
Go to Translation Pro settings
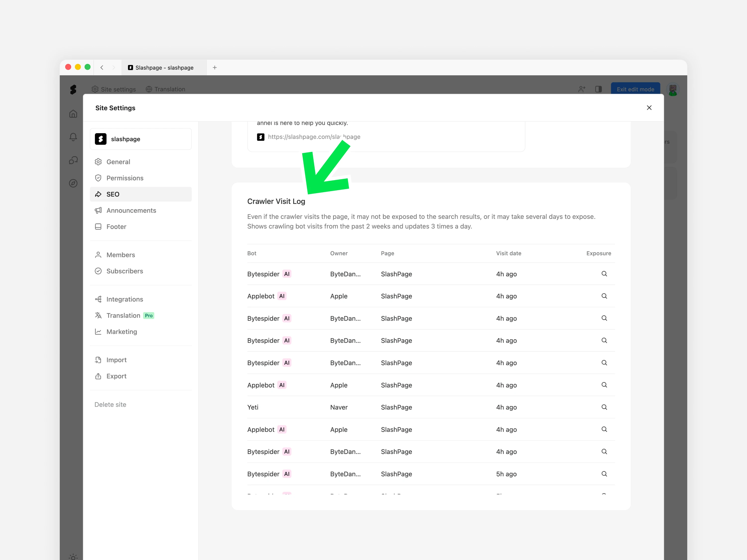(123, 315)
